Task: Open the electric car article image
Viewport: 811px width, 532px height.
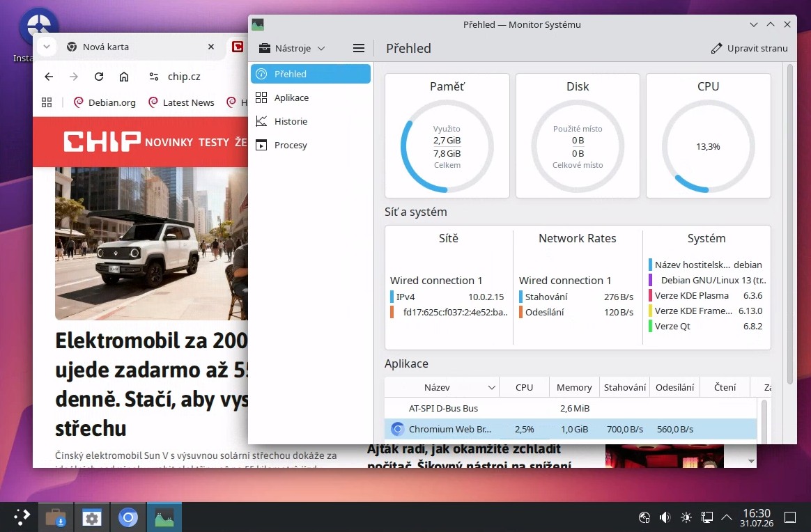Action: 152,243
